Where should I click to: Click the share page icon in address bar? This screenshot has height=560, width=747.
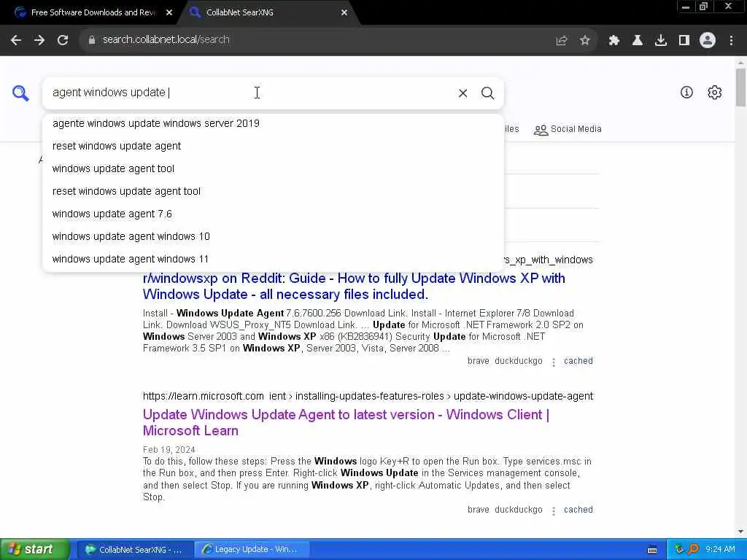point(562,41)
